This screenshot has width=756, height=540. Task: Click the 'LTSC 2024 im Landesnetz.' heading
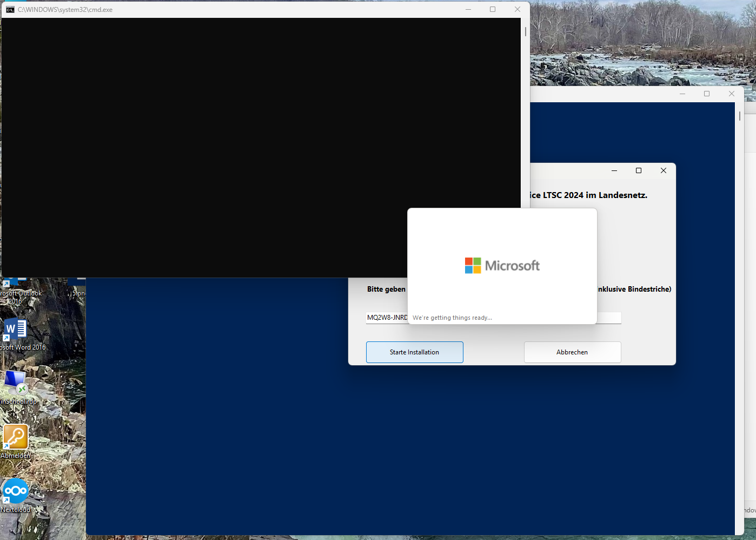click(595, 195)
